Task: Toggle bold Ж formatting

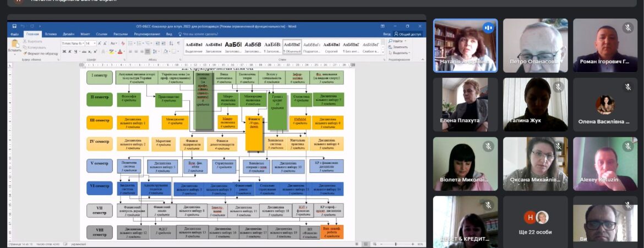Action: pos(64,51)
